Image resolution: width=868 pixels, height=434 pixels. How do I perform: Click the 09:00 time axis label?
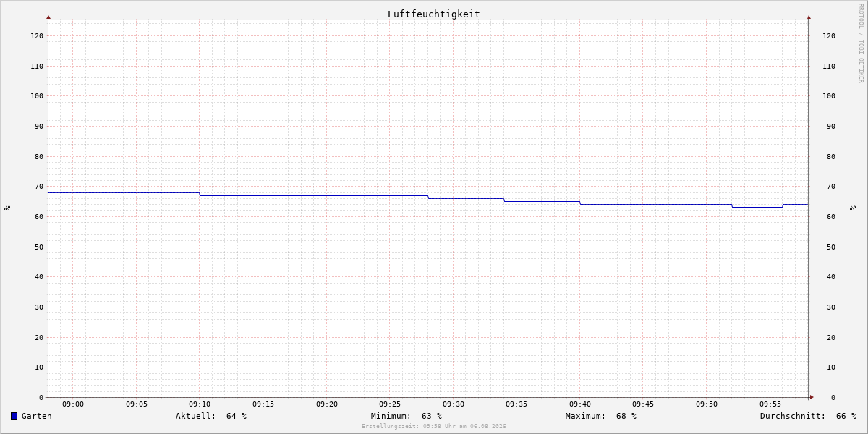point(73,404)
